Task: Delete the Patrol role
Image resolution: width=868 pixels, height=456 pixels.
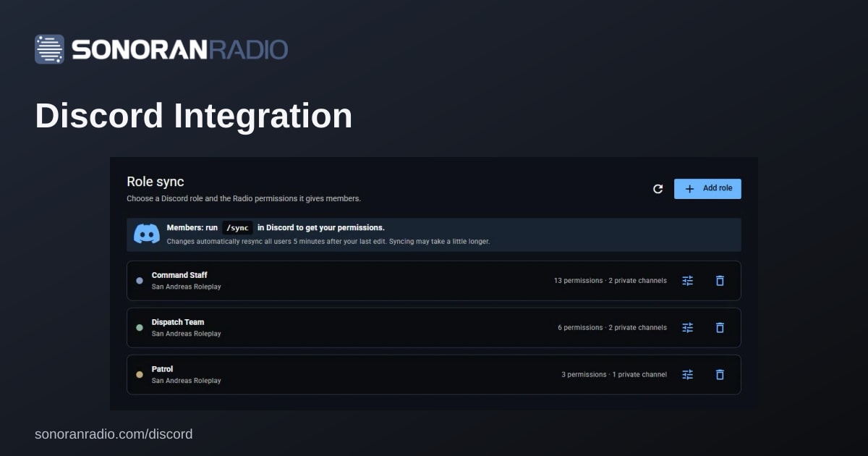Action: [x=720, y=375]
